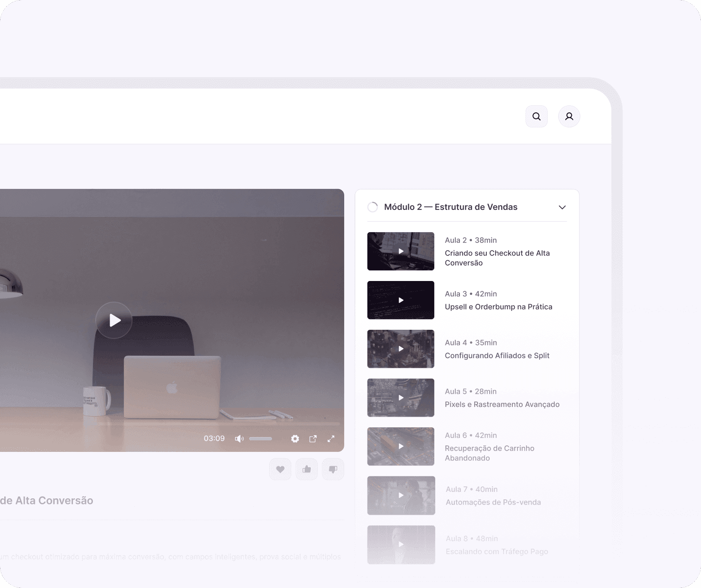
Task: Open Aula 2 thumbnail
Action: coord(401,251)
